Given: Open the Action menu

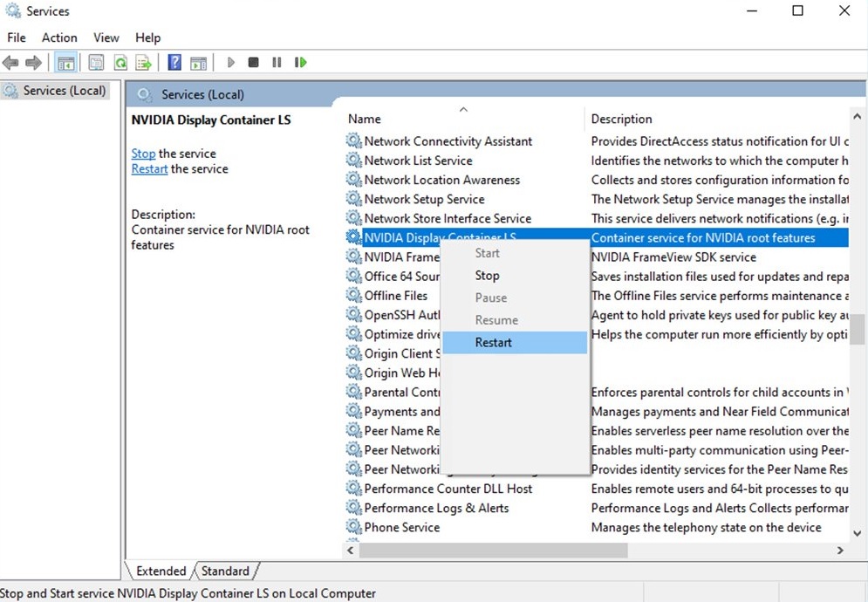Looking at the screenshot, I should pyautogui.click(x=59, y=38).
